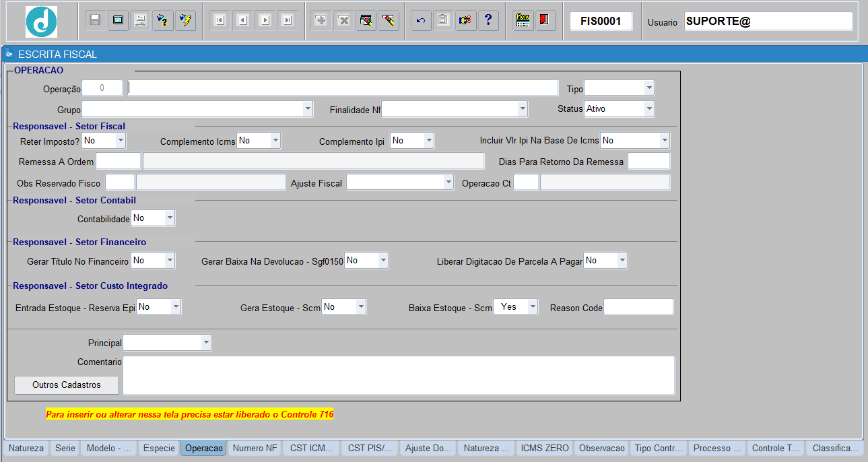Go to last record arrow icon

(288, 20)
